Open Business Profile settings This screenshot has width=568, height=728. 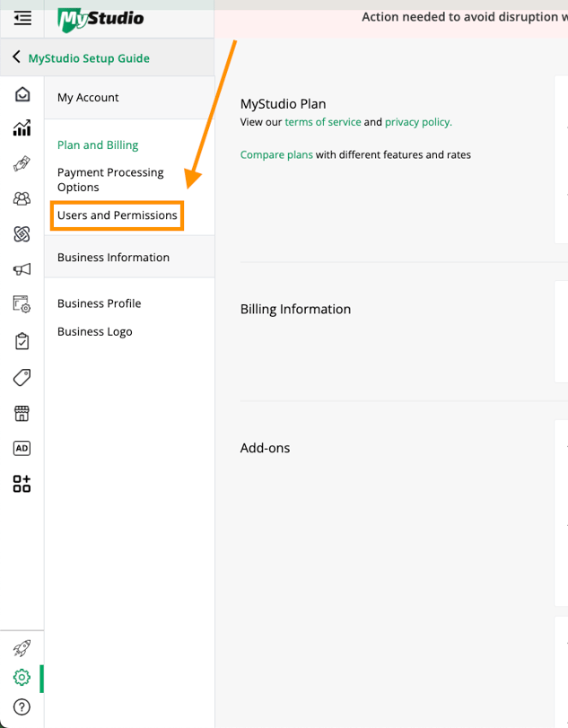click(100, 303)
